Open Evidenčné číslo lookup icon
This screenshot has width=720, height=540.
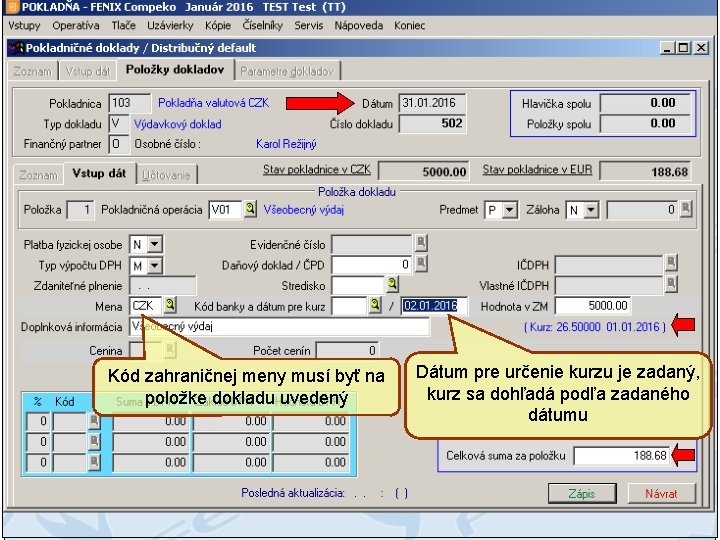[x=421, y=243]
